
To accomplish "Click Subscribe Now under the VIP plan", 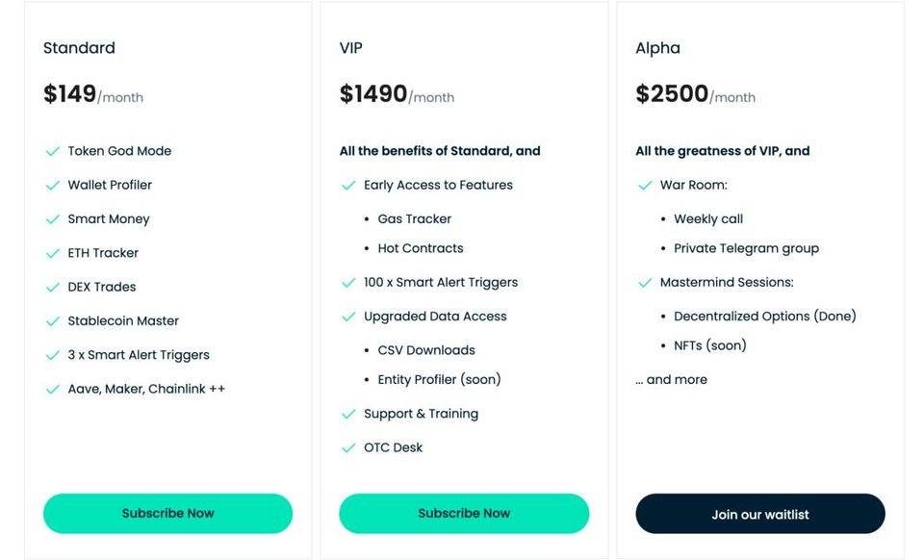I will coord(464,513).
